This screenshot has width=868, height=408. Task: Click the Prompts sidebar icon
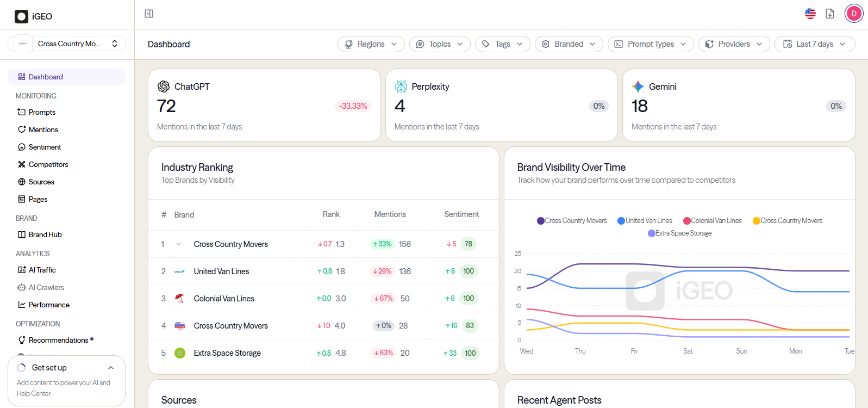[x=22, y=112]
